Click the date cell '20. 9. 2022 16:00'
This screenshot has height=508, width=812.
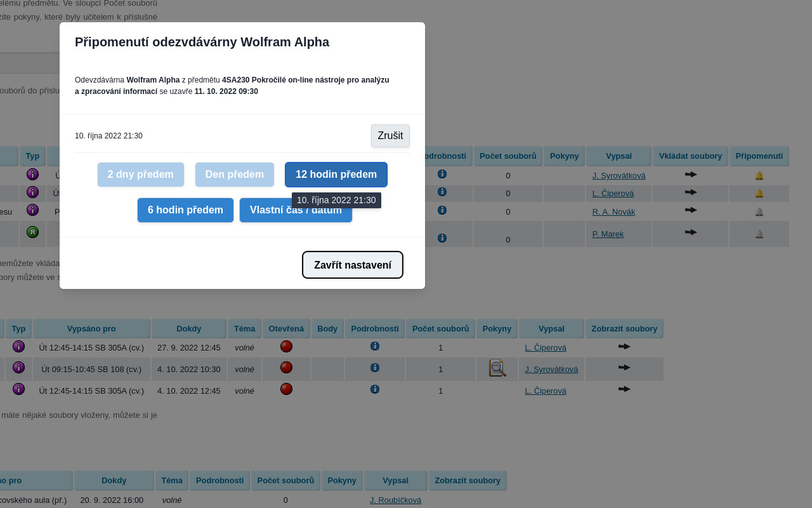(x=114, y=500)
